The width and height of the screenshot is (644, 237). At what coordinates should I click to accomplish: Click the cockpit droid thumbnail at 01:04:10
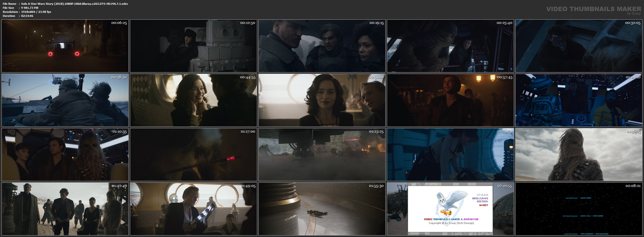(x=579, y=100)
